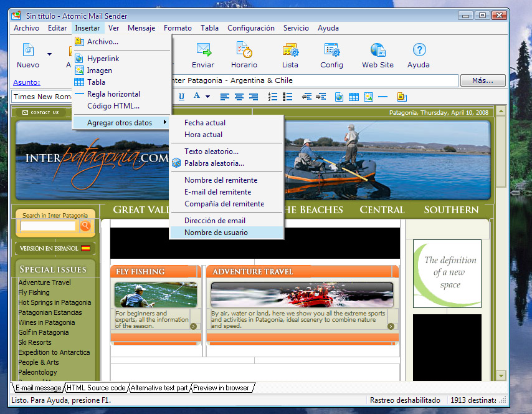Click insert horizontal rule icon in toolbar
The height and width of the screenshot is (414, 532).
point(382,97)
